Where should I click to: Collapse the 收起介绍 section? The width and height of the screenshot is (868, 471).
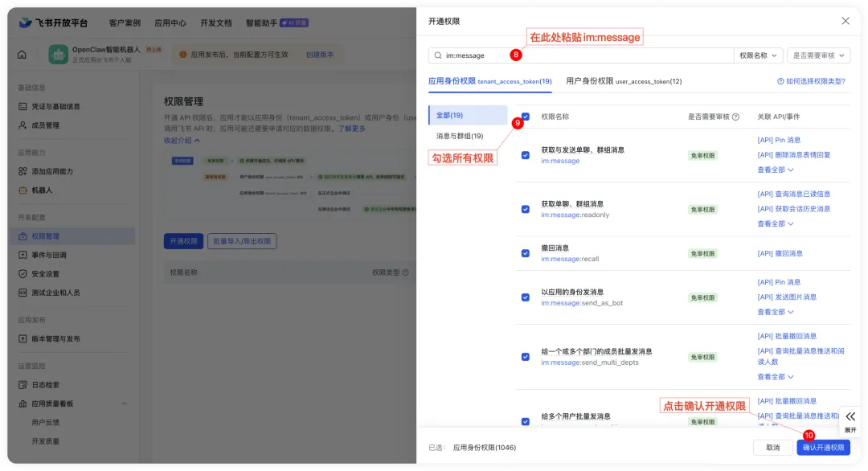point(182,141)
